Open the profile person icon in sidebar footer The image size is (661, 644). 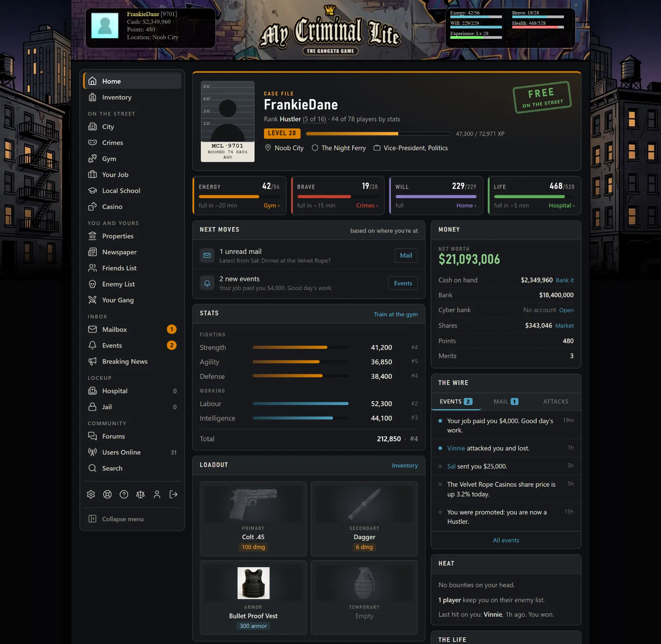(157, 494)
